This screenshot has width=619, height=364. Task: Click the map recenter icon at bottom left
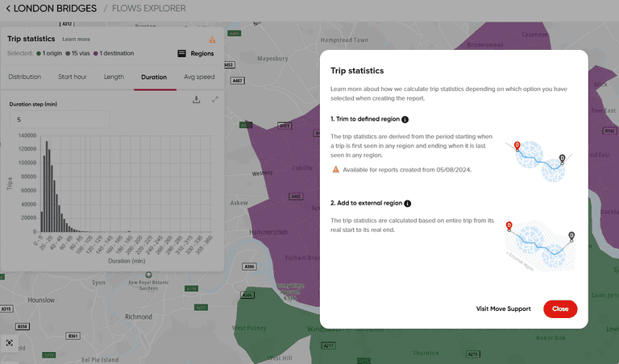pyautogui.click(x=9, y=342)
